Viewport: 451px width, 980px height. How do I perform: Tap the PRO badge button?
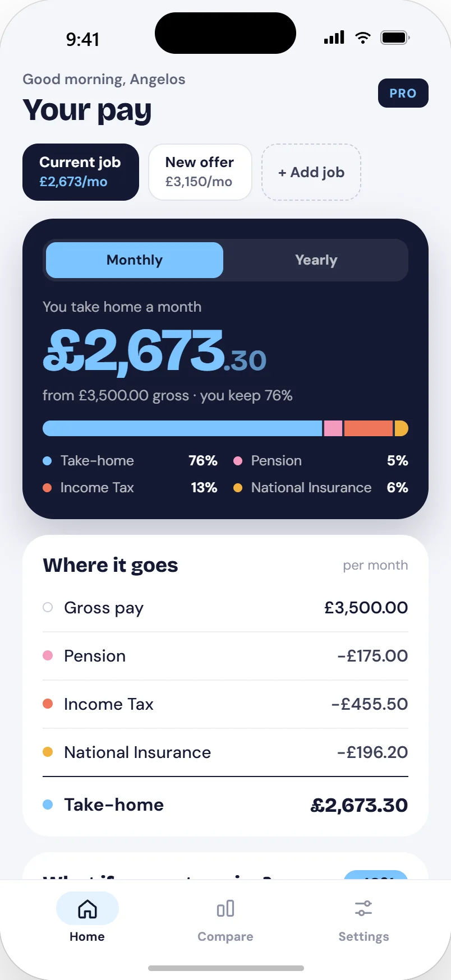click(403, 93)
